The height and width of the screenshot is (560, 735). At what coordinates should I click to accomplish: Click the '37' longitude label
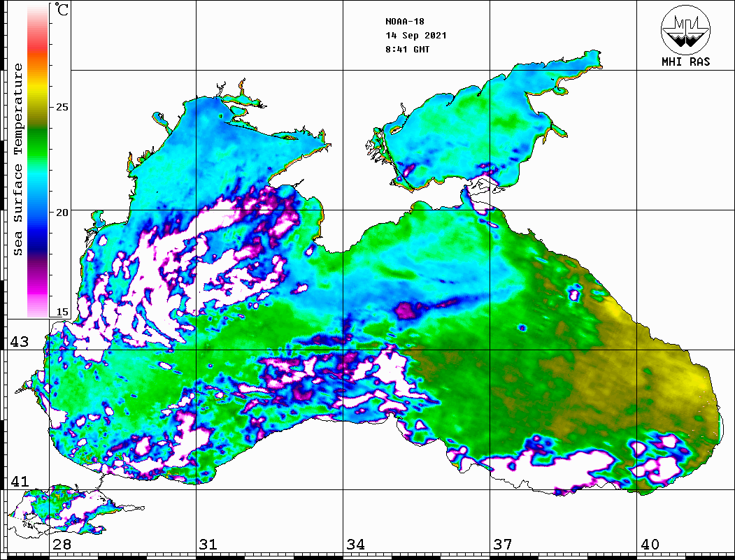pos(503,544)
